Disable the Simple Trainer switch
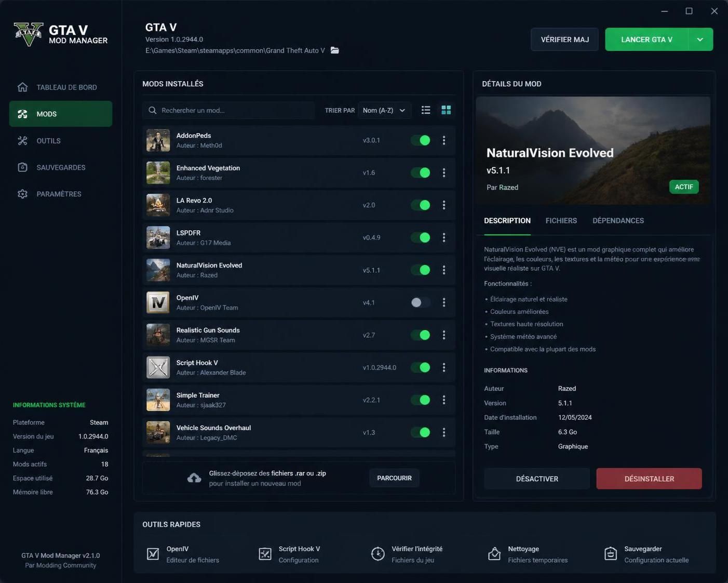The image size is (728, 583). click(x=421, y=400)
